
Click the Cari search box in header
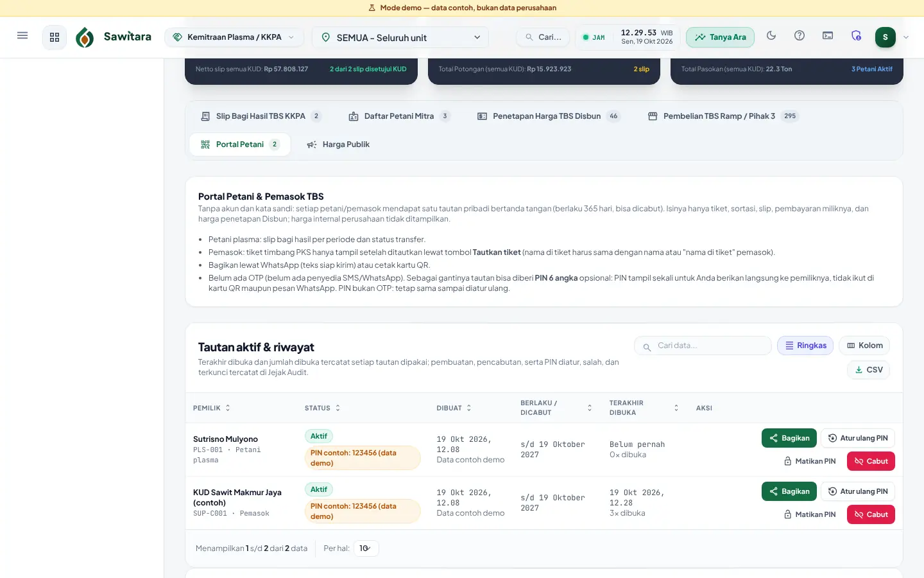[543, 37]
